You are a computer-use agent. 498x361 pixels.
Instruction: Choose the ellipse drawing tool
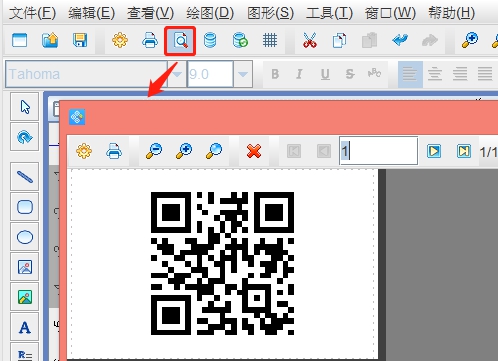coord(25,237)
